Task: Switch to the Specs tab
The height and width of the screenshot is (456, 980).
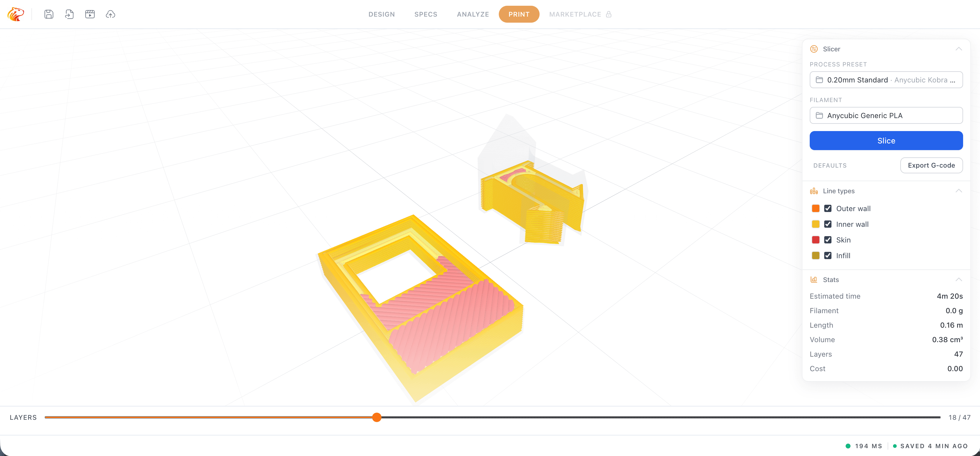Action: (x=426, y=14)
